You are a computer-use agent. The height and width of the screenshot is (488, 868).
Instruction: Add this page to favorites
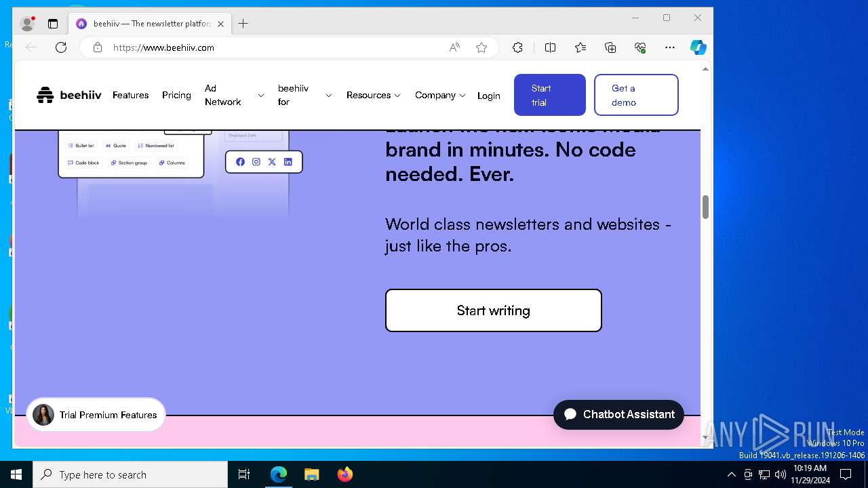pyautogui.click(x=481, y=47)
